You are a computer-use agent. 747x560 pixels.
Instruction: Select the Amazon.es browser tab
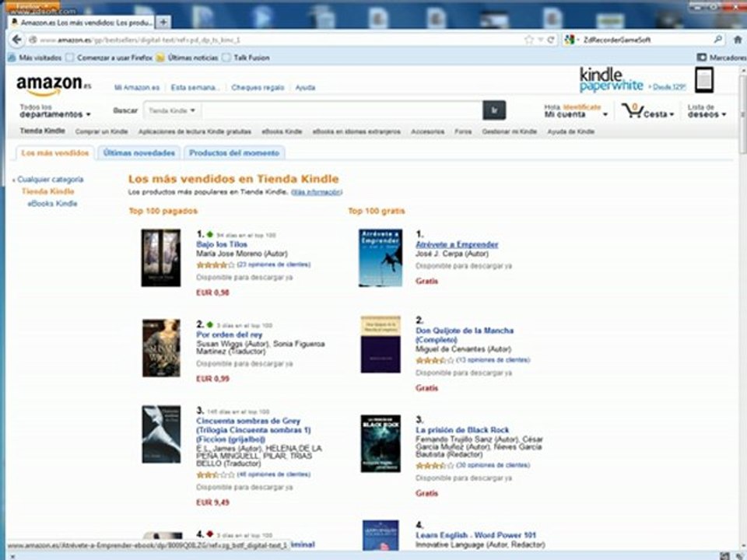point(82,23)
